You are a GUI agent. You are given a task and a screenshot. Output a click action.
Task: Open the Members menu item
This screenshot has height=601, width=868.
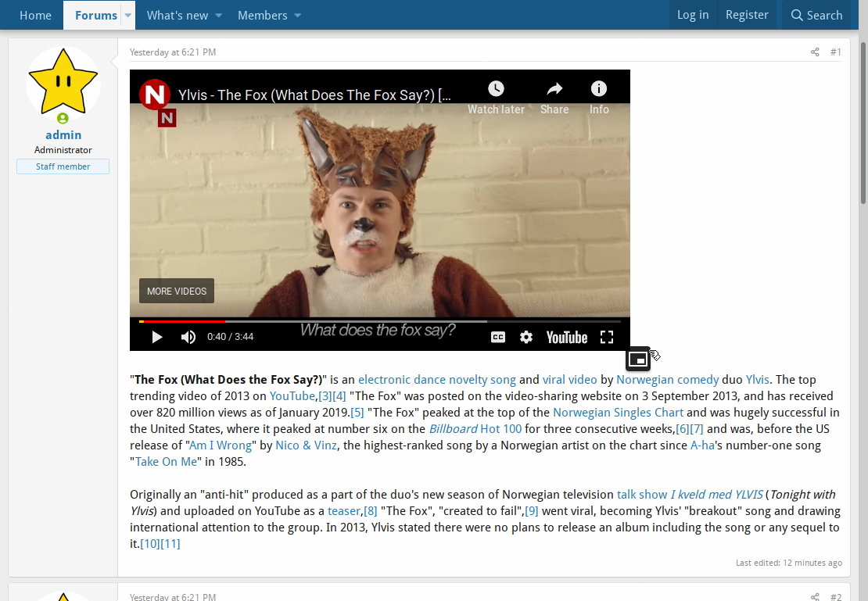coord(263,15)
